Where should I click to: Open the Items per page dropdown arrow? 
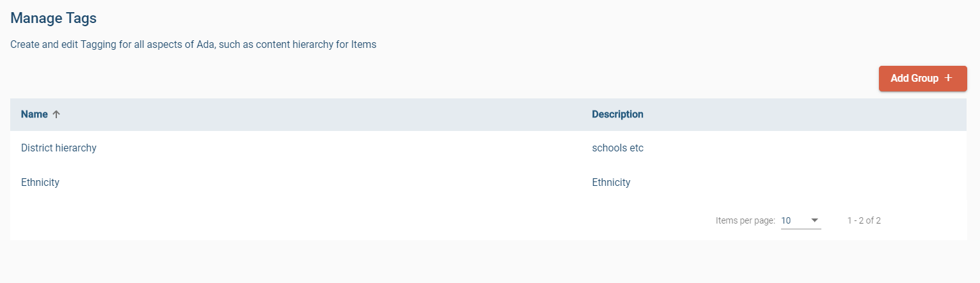815,220
